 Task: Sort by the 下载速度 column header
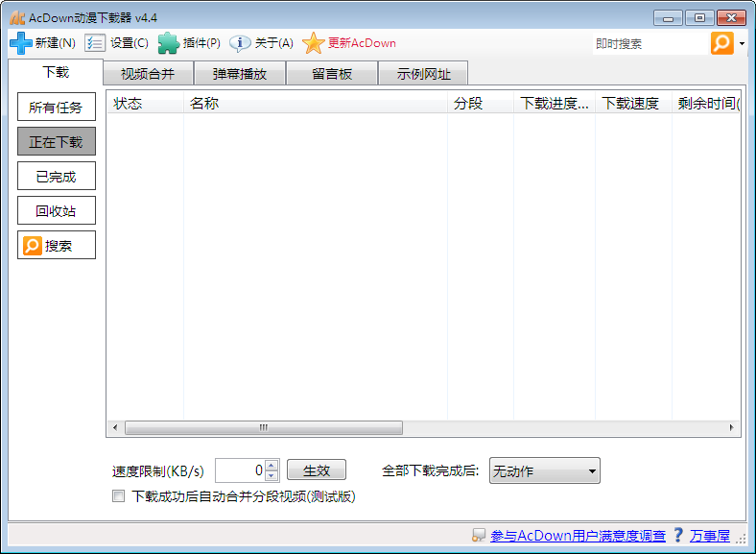tap(633, 104)
